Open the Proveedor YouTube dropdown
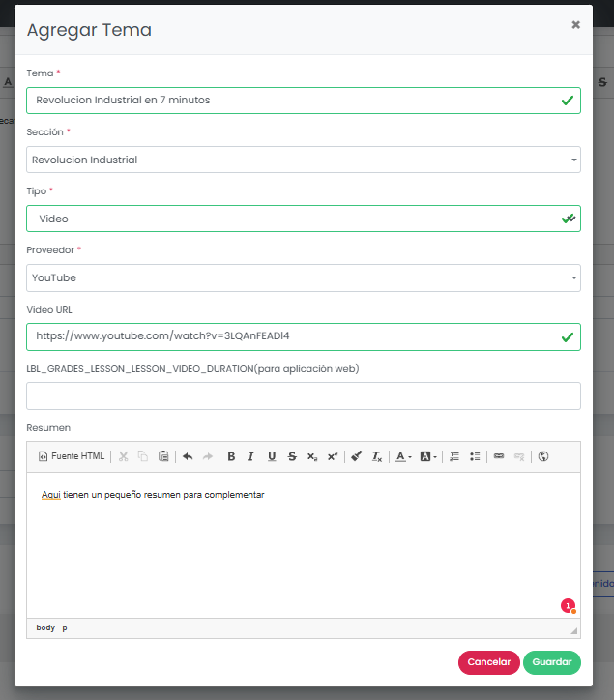 pyautogui.click(x=304, y=277)
